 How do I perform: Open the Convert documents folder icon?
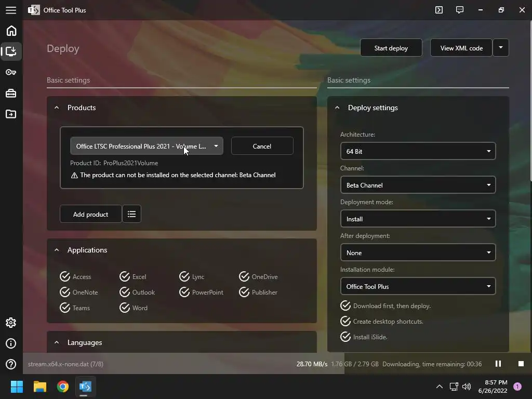click(11, 114)
